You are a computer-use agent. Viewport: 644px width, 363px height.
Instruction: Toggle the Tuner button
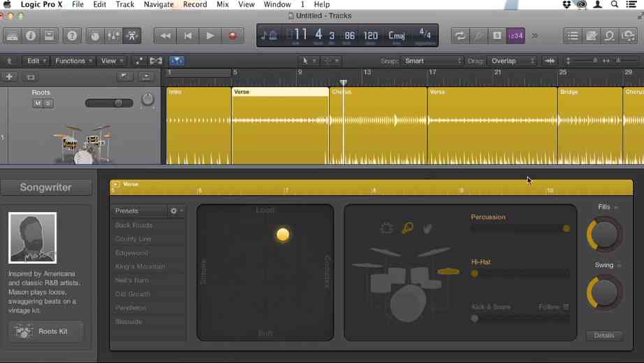click(478, 36)
